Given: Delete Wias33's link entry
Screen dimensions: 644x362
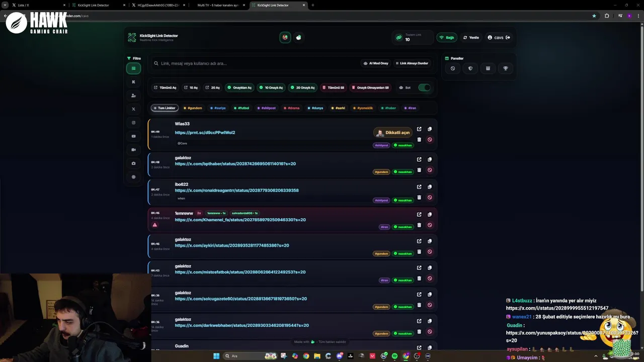Looking at the screenshot, I should pyautogui.click(x=419, y=140).
